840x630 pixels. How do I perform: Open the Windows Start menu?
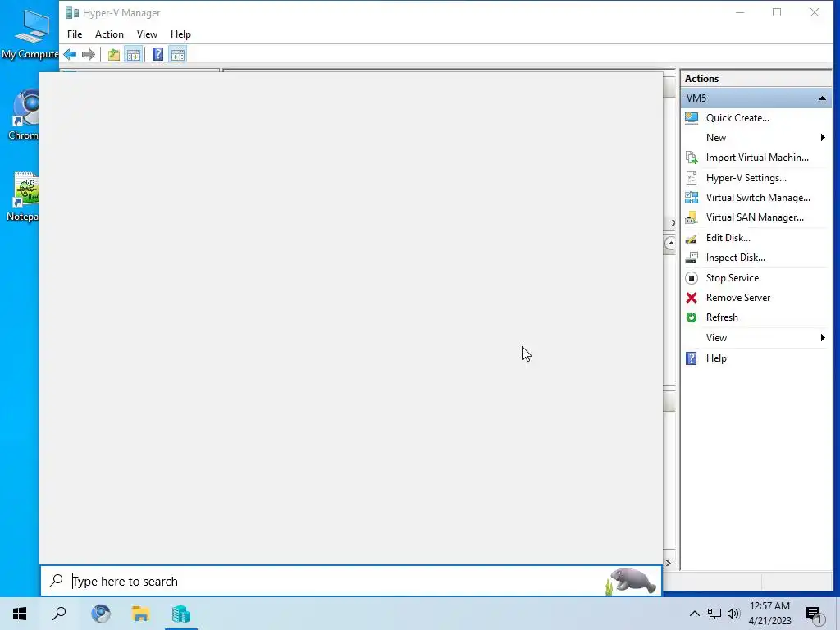(x=20, y=614)
